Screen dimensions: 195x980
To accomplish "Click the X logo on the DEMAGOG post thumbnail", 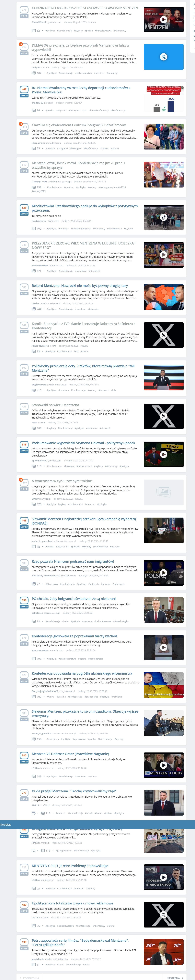I will point(163,57).
